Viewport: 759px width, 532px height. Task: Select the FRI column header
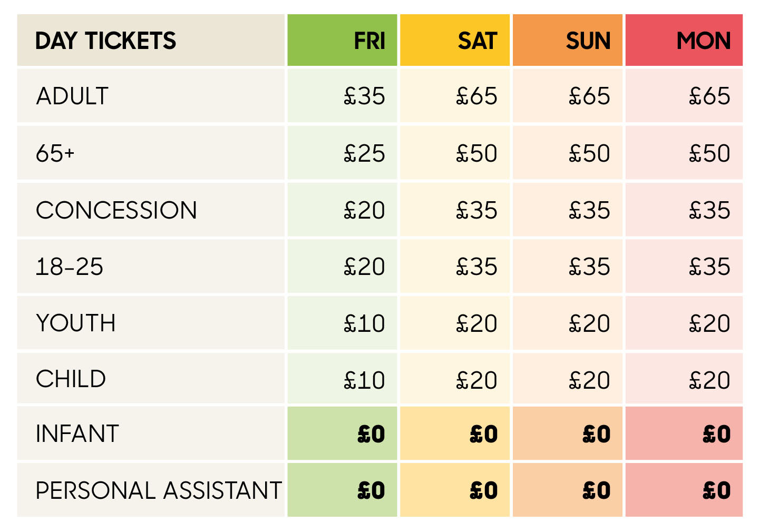(369, 41)
